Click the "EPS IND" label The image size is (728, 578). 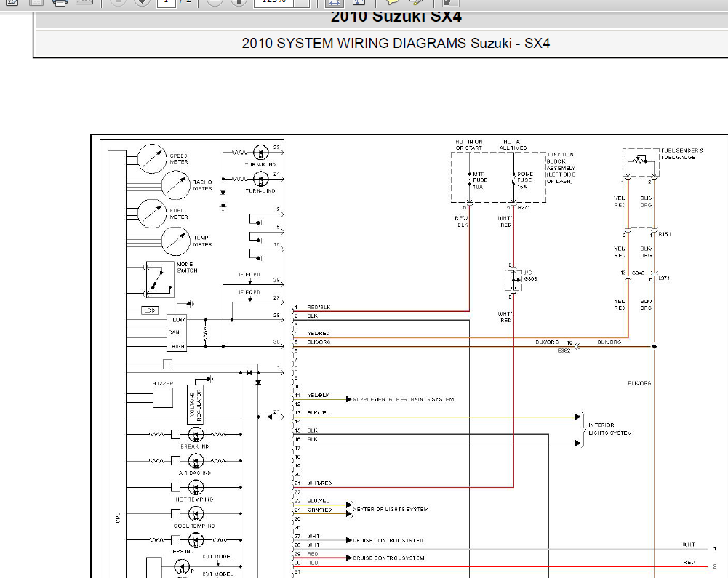(183, 552)
